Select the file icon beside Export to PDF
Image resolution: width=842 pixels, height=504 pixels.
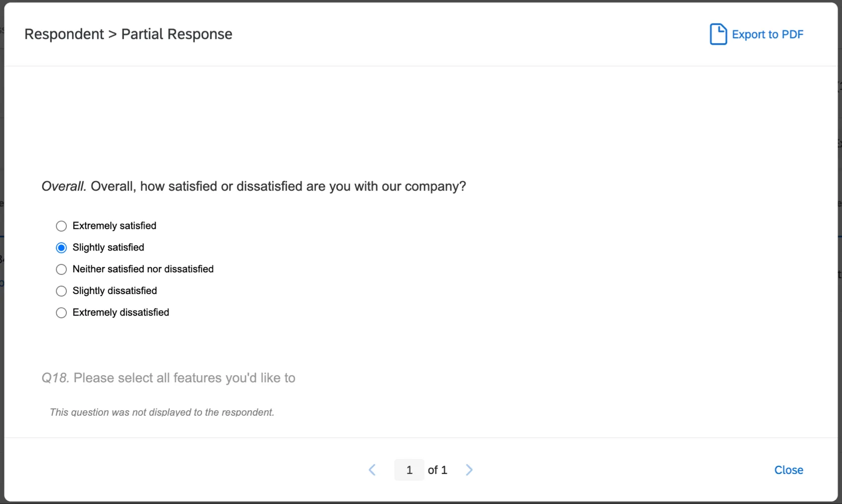718,34
